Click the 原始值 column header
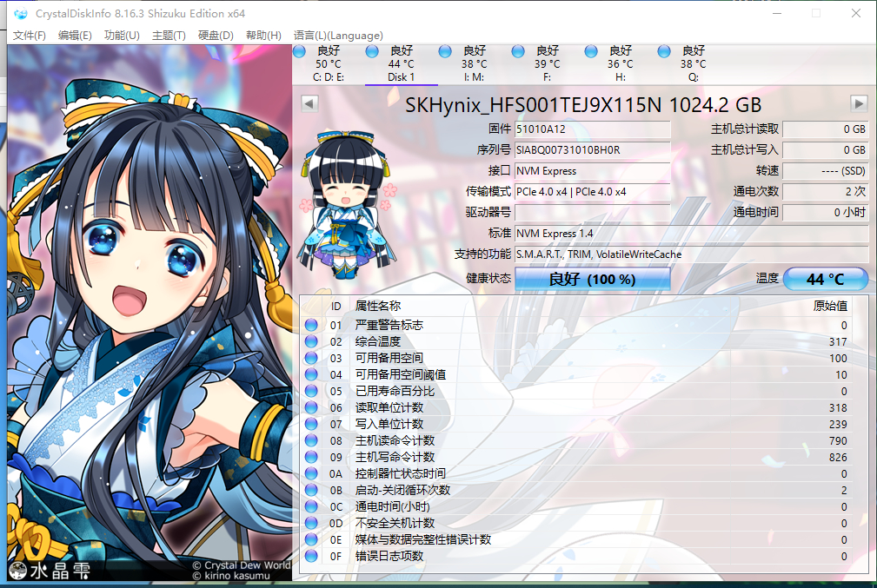 tap(830, 306)
